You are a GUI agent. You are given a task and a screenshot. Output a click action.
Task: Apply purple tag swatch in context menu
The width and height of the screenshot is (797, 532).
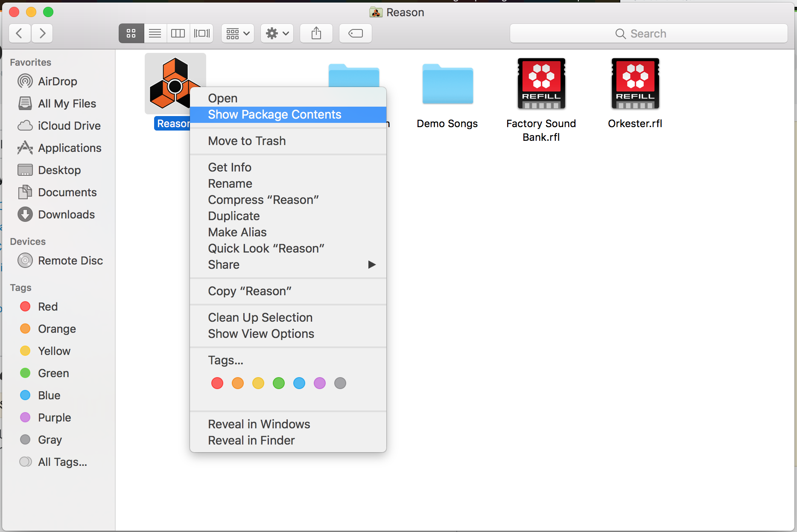pyautogui.click(x=320, y=383)
